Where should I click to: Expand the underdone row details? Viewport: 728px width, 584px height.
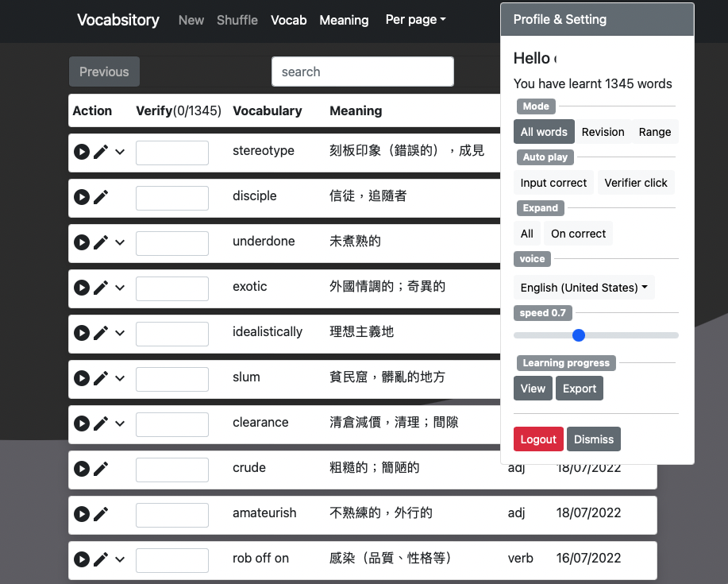[120, 242]
